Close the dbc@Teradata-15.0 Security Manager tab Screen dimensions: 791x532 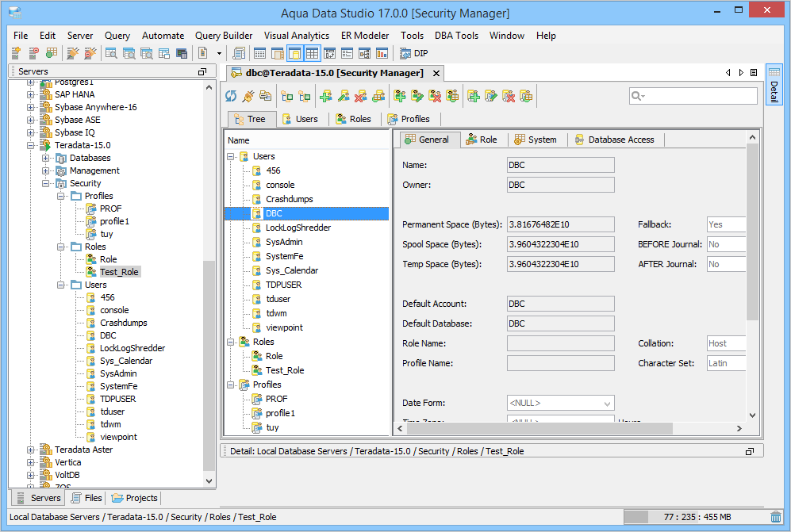[436, 74]
